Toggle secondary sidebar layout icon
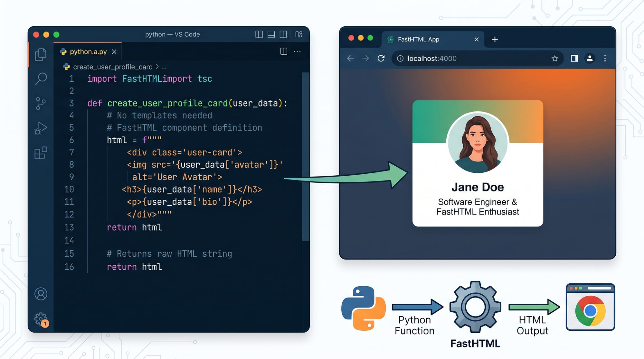The height and width of the screenshot is (359, 644). tap(283, 34)
